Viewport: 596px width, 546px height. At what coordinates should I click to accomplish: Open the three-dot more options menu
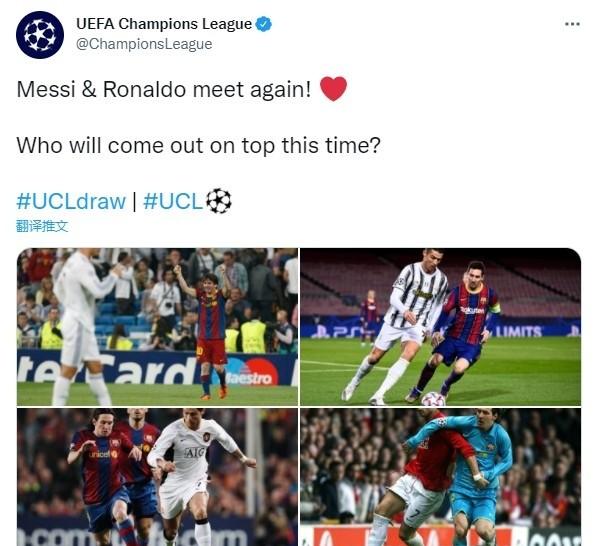point(572,24)
